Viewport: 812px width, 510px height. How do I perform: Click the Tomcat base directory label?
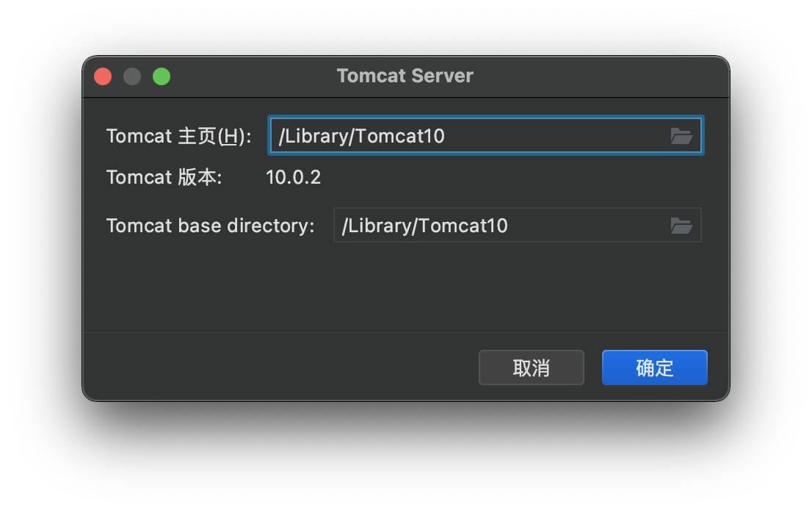tap(210, 226)
